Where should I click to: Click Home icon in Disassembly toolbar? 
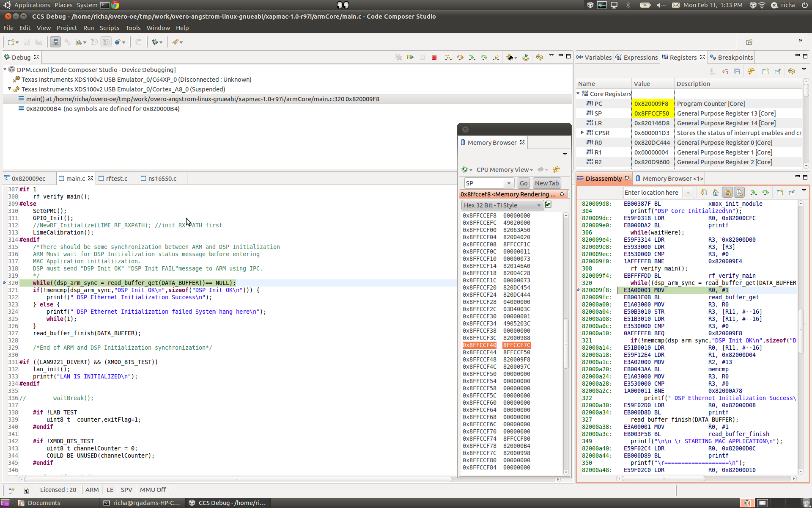[716, 193]
